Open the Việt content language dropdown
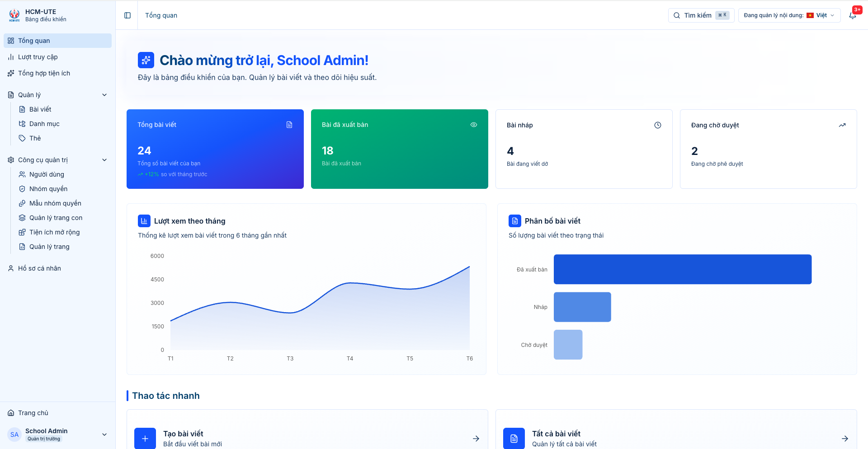Screen dimensions: 868x449 click(x=789, y=15)
